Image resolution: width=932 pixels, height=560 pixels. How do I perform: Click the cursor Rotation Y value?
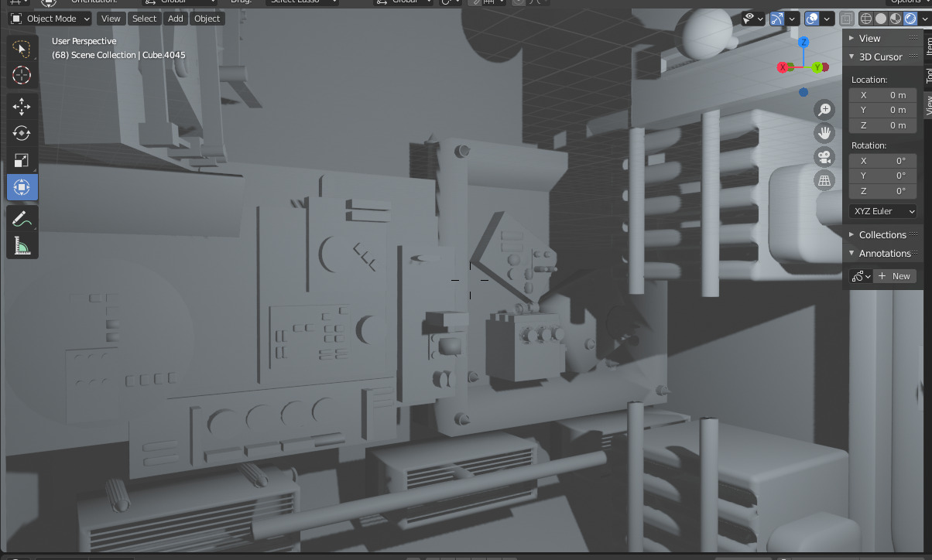[x=882, y=176]
